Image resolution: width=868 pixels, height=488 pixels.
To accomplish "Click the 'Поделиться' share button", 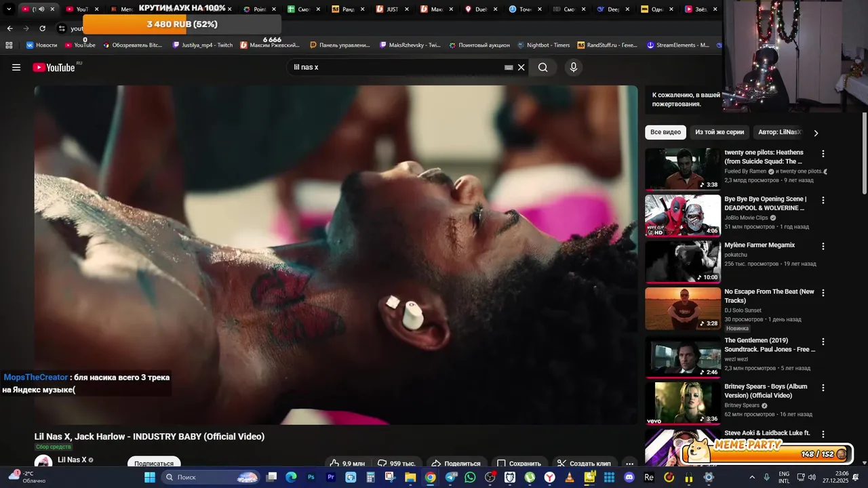I will [x=456, y=464].
